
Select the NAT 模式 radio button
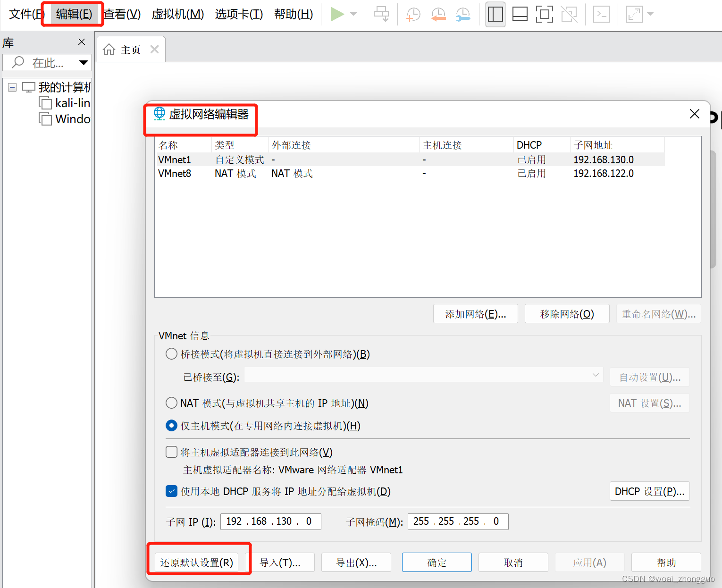(x=172, y=403)
